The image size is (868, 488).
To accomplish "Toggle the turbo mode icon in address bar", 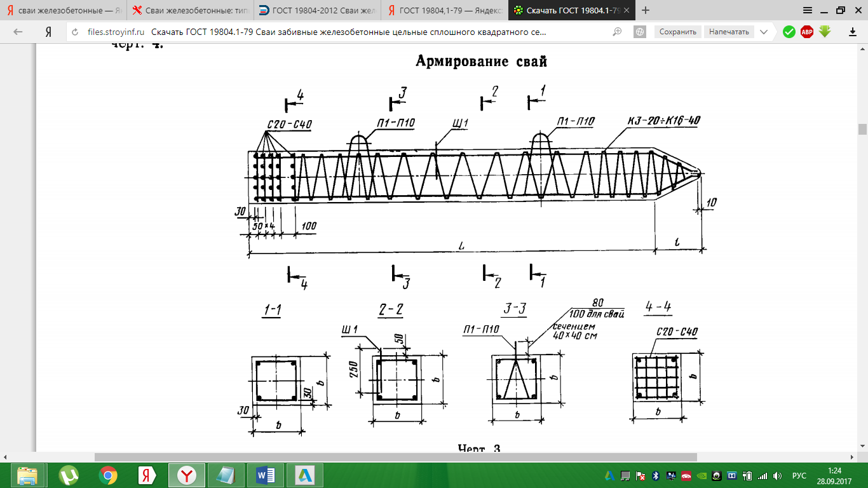I will pyautogui.click(x=640, y=32).
